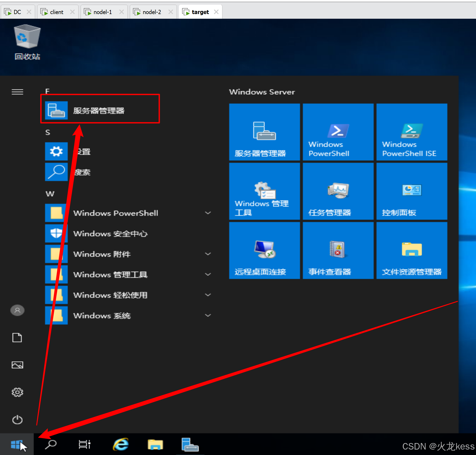Close the target tab
The image size is (476, 455).
[x=216, y=12]
